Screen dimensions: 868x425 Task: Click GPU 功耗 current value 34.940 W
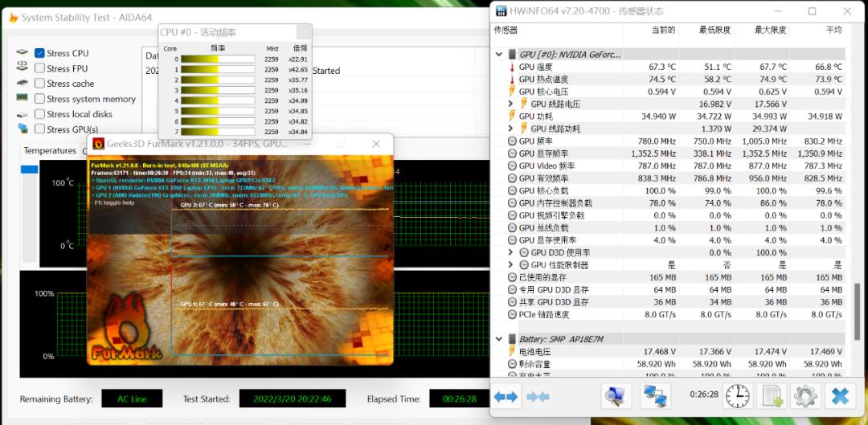pyautogui.click(x=659, y=116)
